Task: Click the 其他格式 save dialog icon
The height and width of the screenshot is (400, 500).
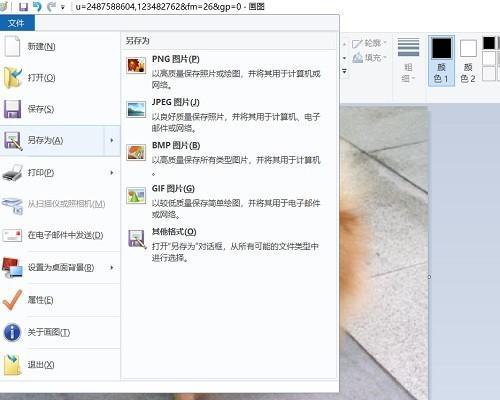Action: pyautogui.click(x=137, y=239)
